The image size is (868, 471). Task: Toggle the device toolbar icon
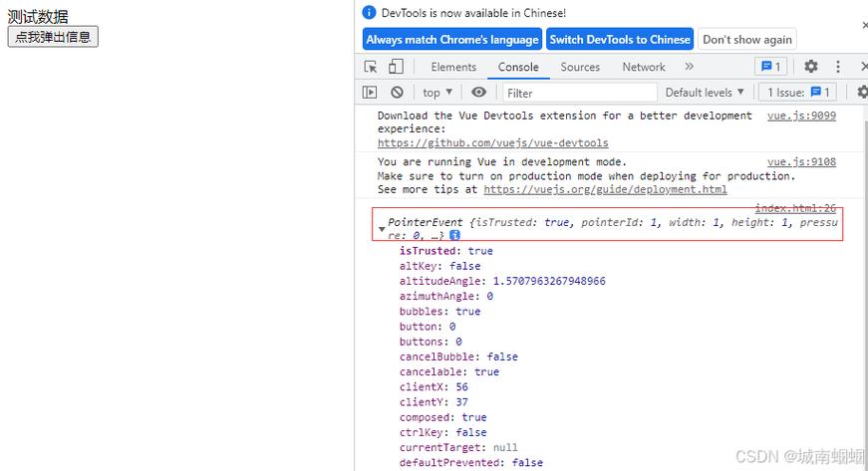pos(396,67)
